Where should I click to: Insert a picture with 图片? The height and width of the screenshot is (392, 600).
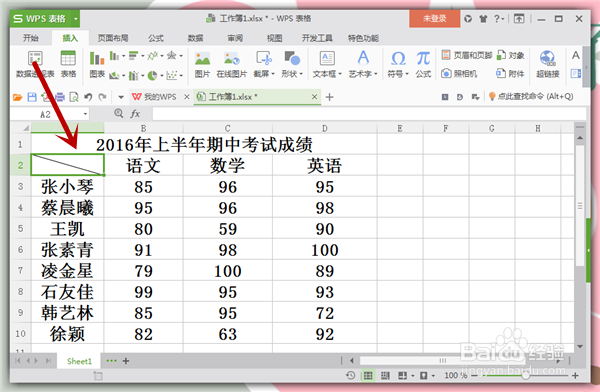tap(202, 64)
